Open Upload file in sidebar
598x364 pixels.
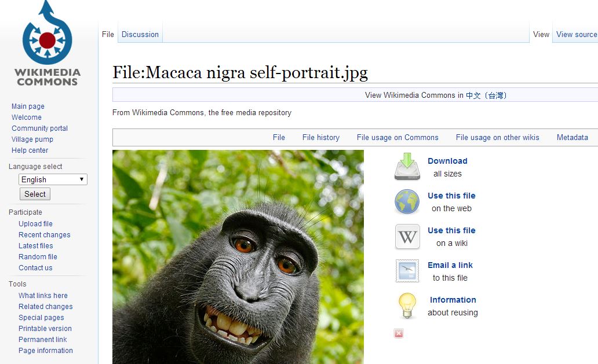(35, 224)
